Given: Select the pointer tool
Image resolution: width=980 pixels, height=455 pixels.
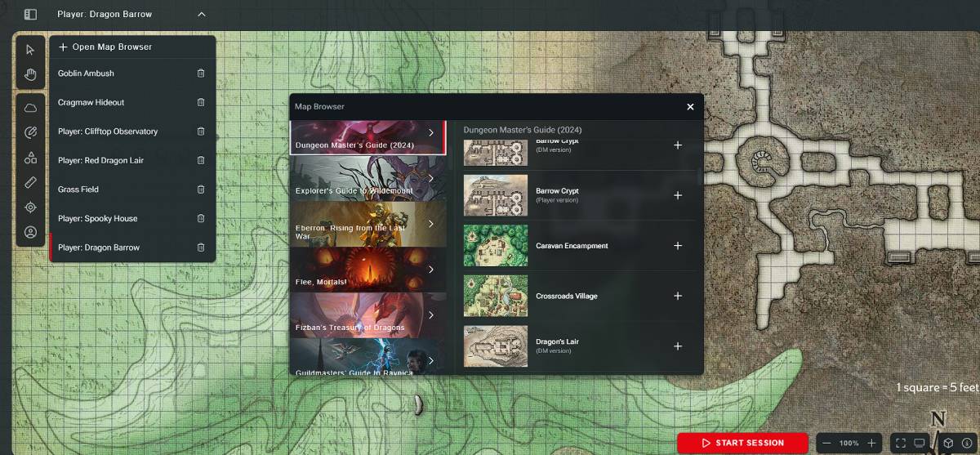Looking at the screenshot, I should click(30, 50).
